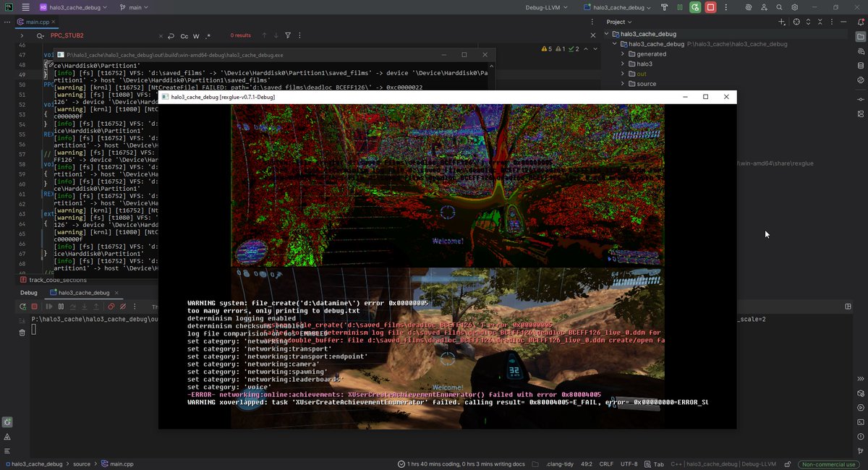Click the green Rerun debug button in the main toolbar
868x470 pixels.
695,7
